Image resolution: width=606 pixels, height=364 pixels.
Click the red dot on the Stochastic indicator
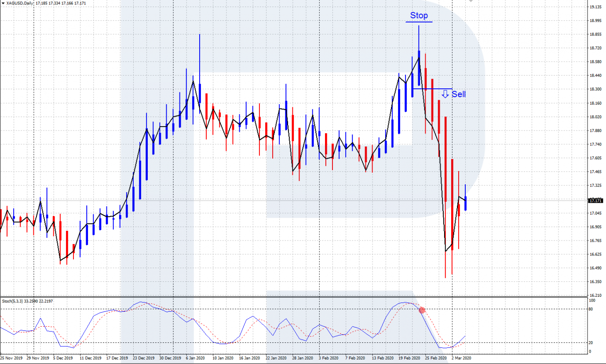pyautogui.click(x=422, y=310)
